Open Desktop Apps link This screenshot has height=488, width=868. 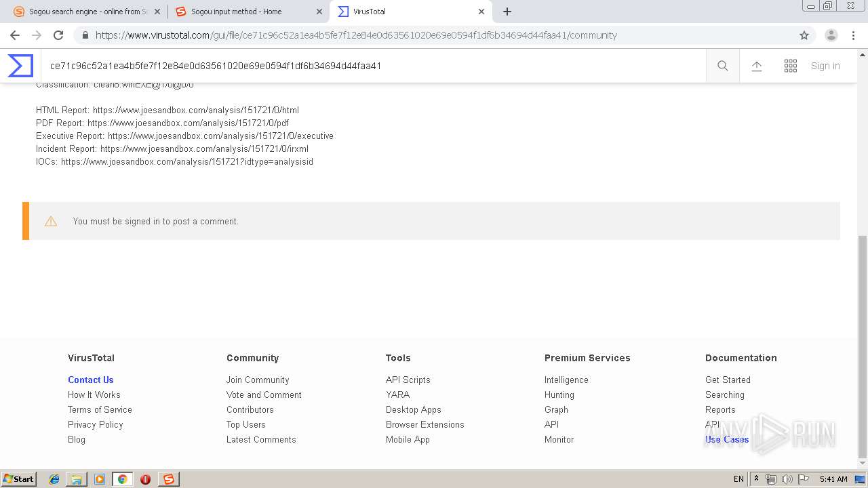[x=414, y=409]
